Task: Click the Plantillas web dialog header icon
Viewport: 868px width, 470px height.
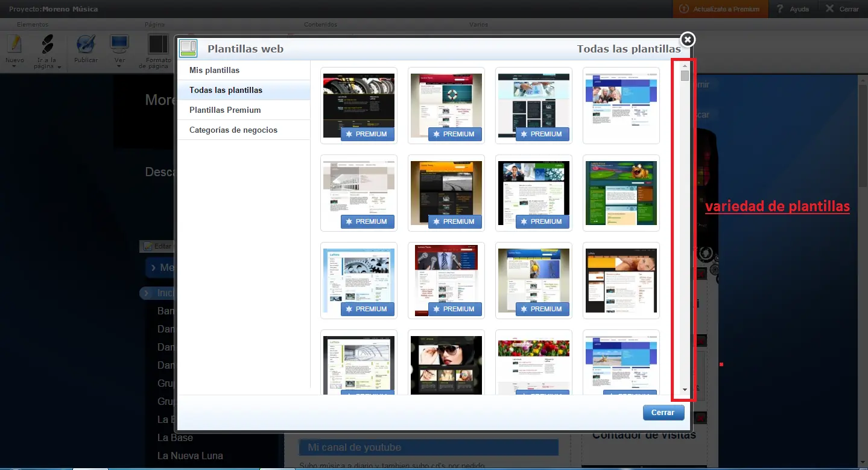Action: [x=188, y=48]
